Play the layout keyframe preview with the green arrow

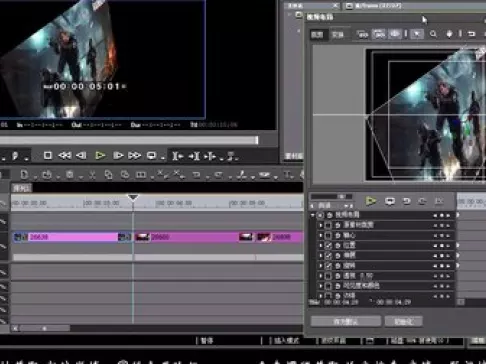(x=370, y=201)
